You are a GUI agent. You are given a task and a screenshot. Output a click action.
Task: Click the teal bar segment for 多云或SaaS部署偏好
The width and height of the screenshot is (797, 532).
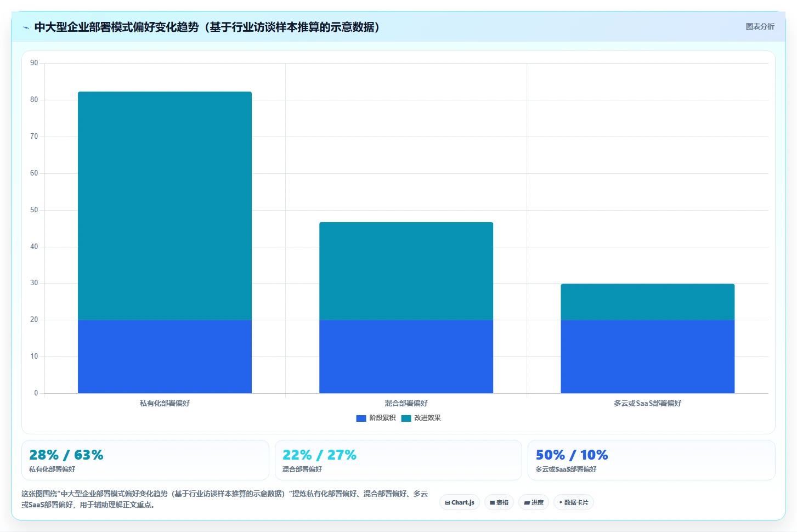pos(647,302)
